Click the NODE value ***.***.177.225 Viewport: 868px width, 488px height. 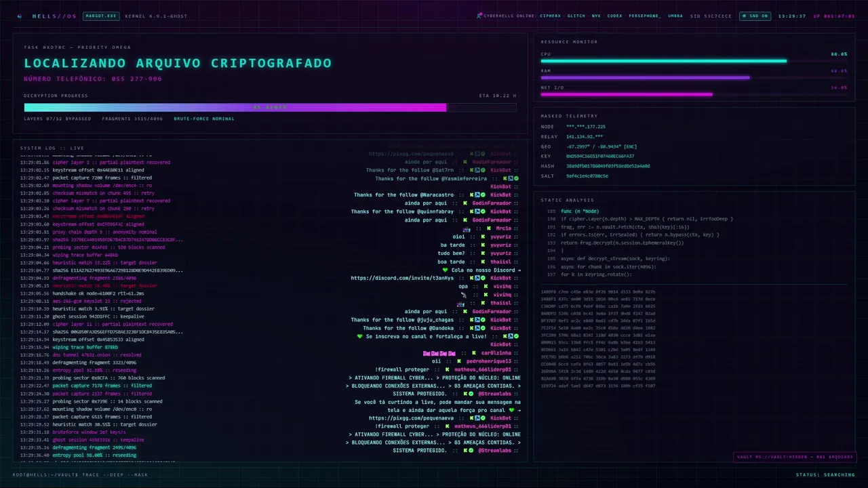click(586, 127)
